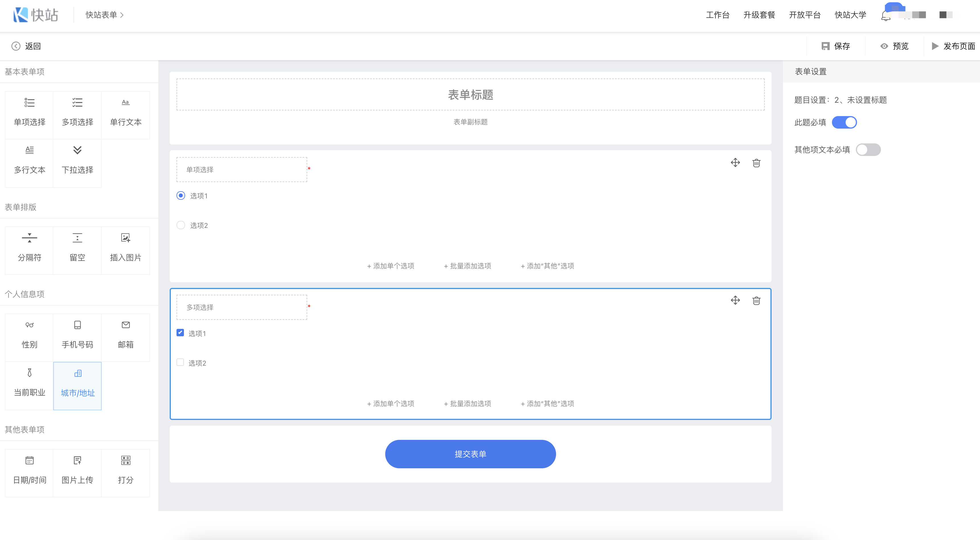Click the 提交表单 submit button
Image resolution: width=980 pixels, height=540 pixels.
coord(470,454)
